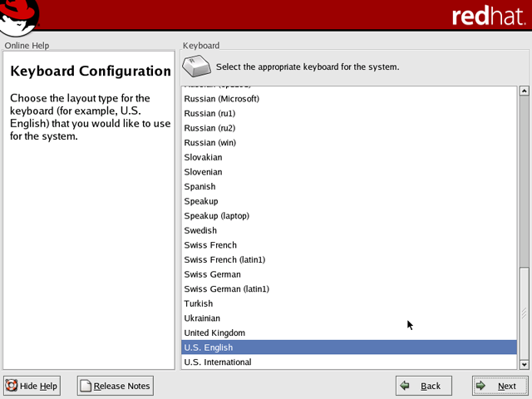Click the lifebuoy icon on Hide Help
The width and height of the screenshot is (532, 399).
click(x=12, y=386)
